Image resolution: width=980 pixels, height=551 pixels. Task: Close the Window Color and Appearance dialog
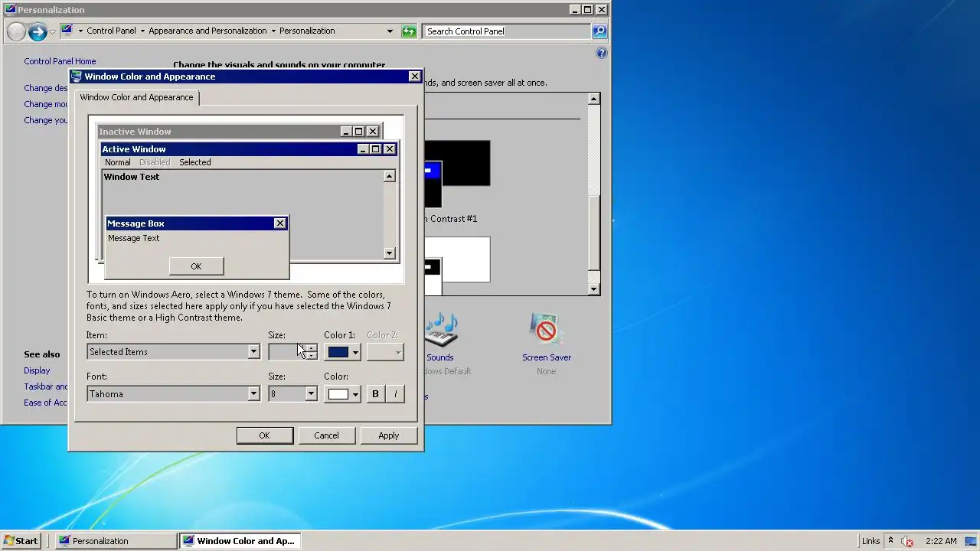(x=414, y=77)
